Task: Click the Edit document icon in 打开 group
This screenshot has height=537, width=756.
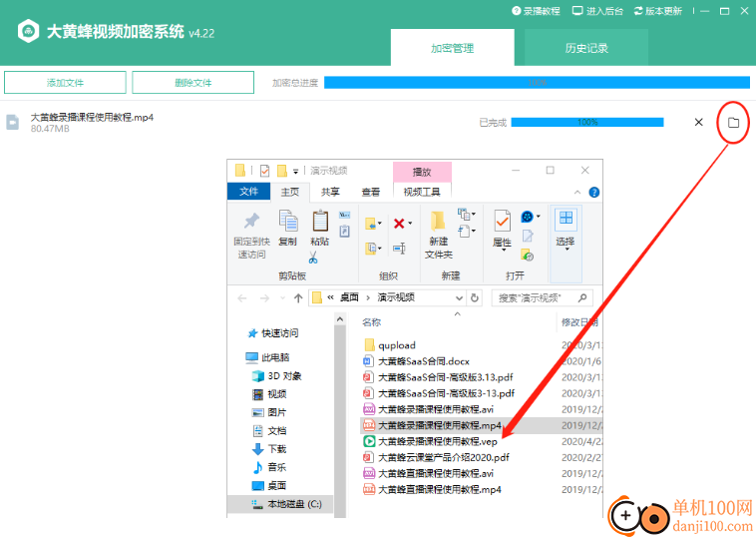Action: pos(528,236)
